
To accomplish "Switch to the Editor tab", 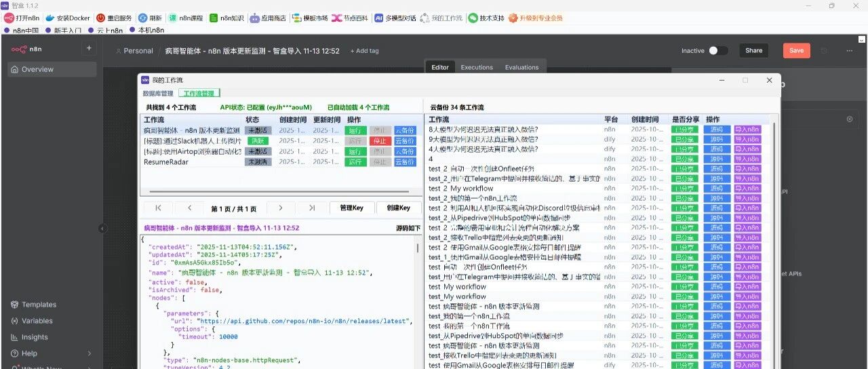I will pyautogui.click(x=440, y=67).
